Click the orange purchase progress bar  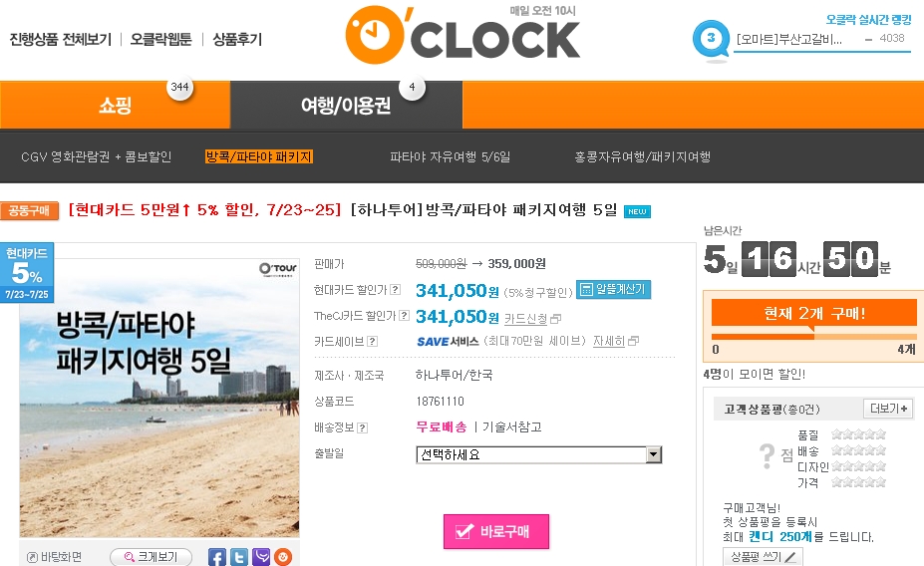tap(813, 337)
